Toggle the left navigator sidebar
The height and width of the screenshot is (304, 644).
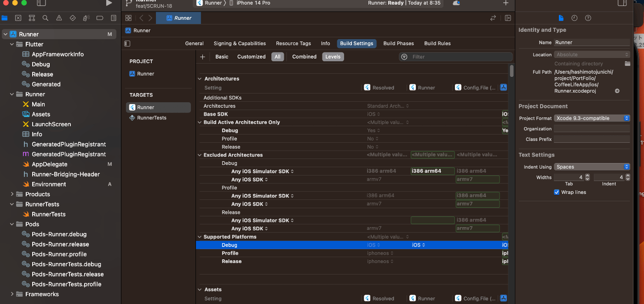pos(41,3)
